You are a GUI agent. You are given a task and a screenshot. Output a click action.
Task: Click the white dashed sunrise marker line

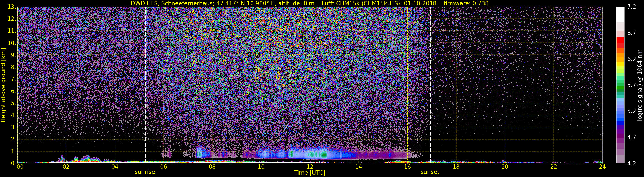145,85
